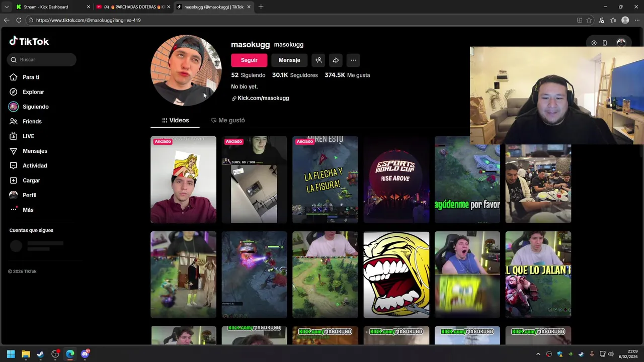Go back in the browser

click(x=7, y=20)
